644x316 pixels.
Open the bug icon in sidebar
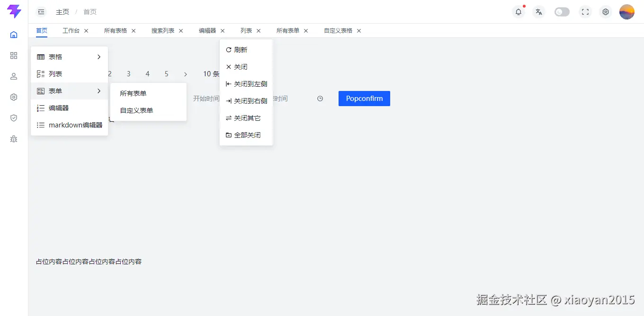click(14, 139)
